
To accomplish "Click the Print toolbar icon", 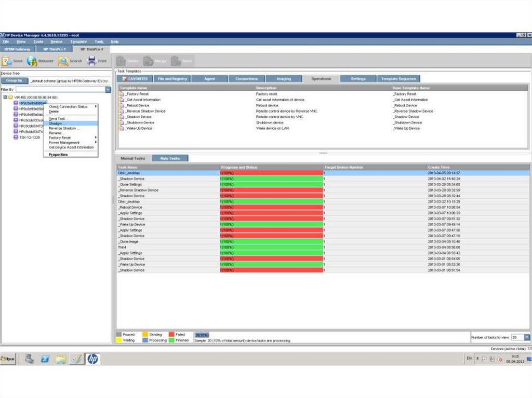I will coord(92,61).
